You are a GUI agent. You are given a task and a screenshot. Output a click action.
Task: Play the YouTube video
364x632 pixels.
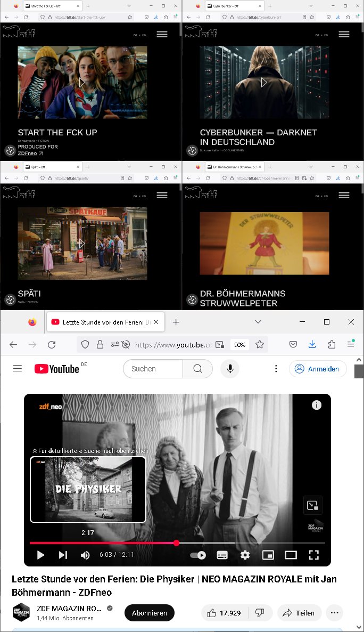(40, 555)
